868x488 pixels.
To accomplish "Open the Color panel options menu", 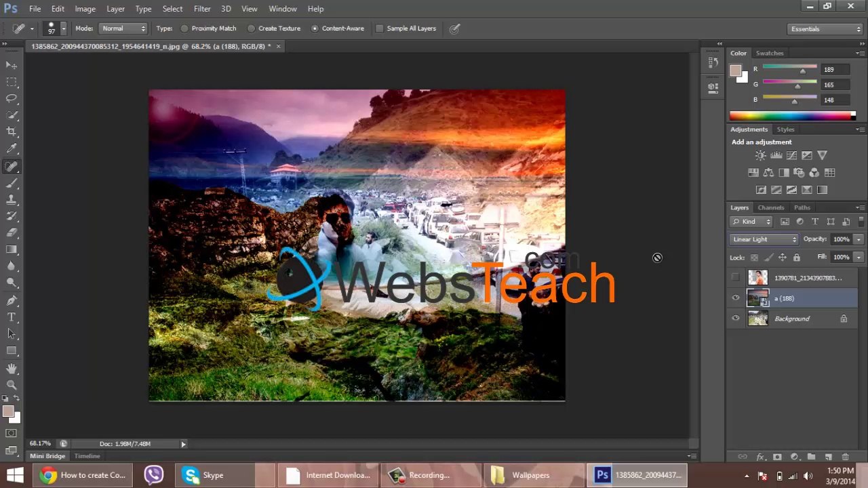I will point(860,54).
